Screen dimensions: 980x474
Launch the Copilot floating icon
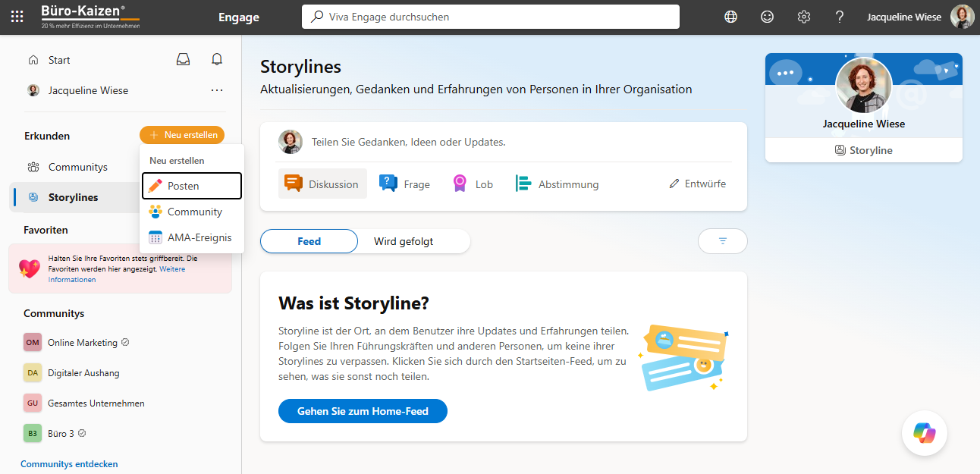(x=924, y=433)
